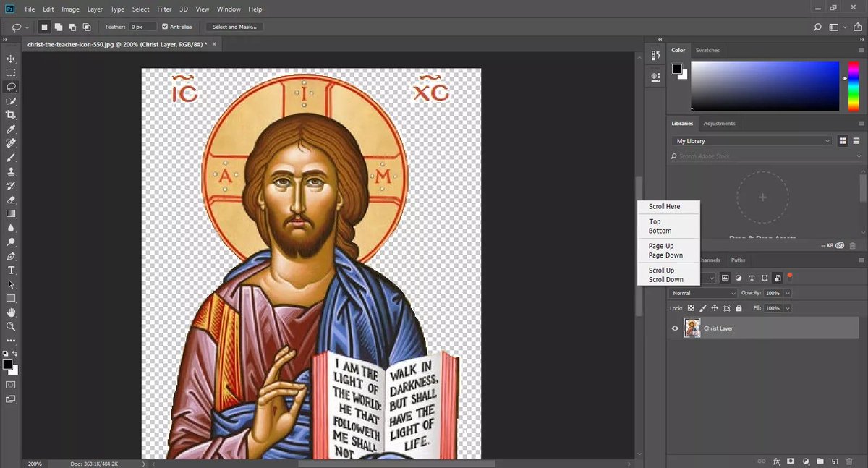
Task: Open the Filter menu
Action: pos(164,9)
